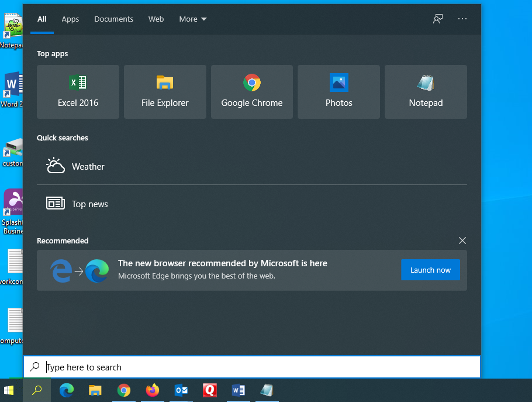Switch to the Apps tab
Image resolution: width=532 pixels, height=402 pixels.
click(x=70, y=19)
